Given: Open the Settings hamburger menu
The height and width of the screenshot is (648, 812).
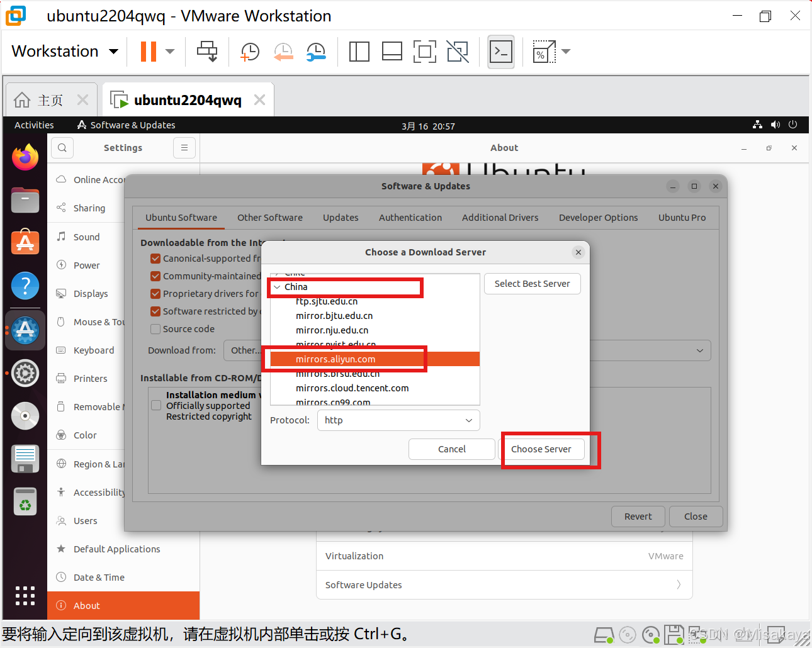Looking at the screenshot, I should pos(184,148).
